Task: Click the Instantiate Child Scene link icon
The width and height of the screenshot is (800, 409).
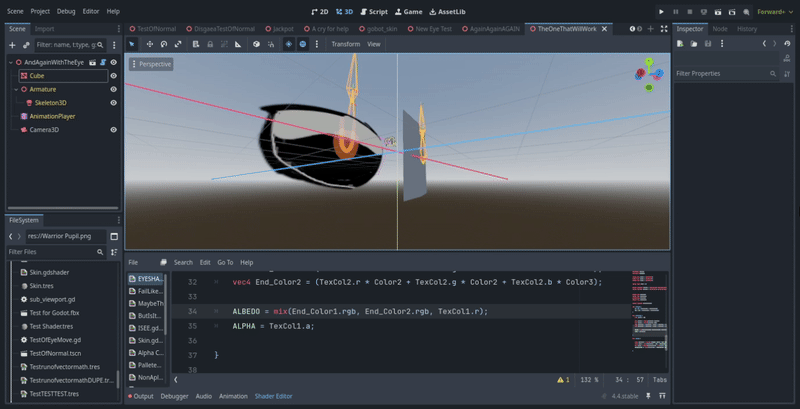Action: pyautogui.click(x=26, y=45)
